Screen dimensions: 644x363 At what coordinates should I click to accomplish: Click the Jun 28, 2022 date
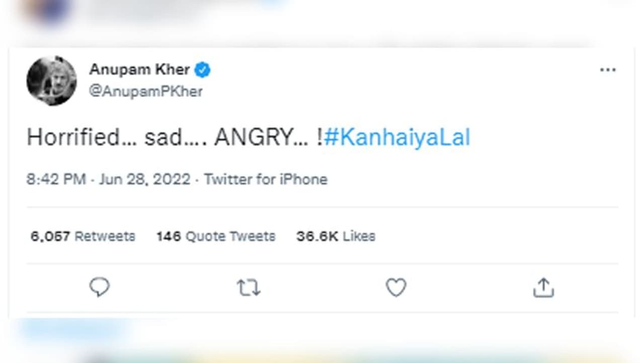[144, 179]
